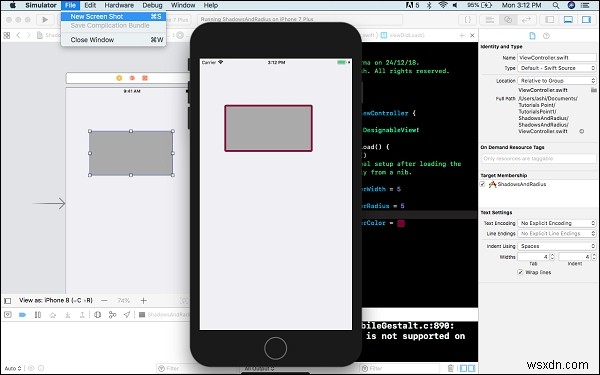The image size is (600, 375).
Task: Click the folder icon to choose file location
Action: (x=593, y=90)
